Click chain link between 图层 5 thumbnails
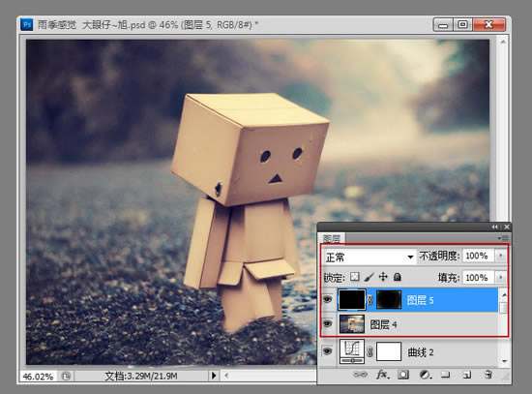 point(370,299)
